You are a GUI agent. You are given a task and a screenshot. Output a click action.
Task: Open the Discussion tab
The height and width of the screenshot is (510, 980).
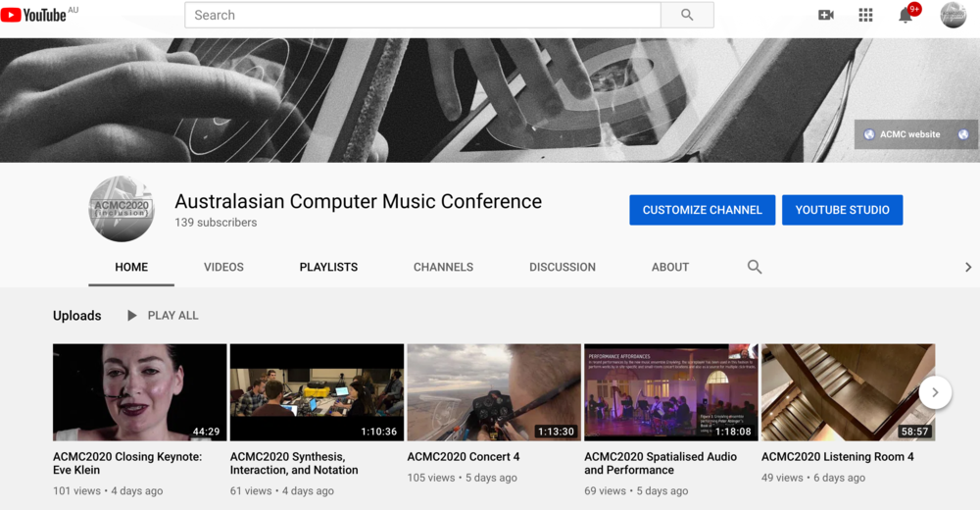[x=563, y=267]
